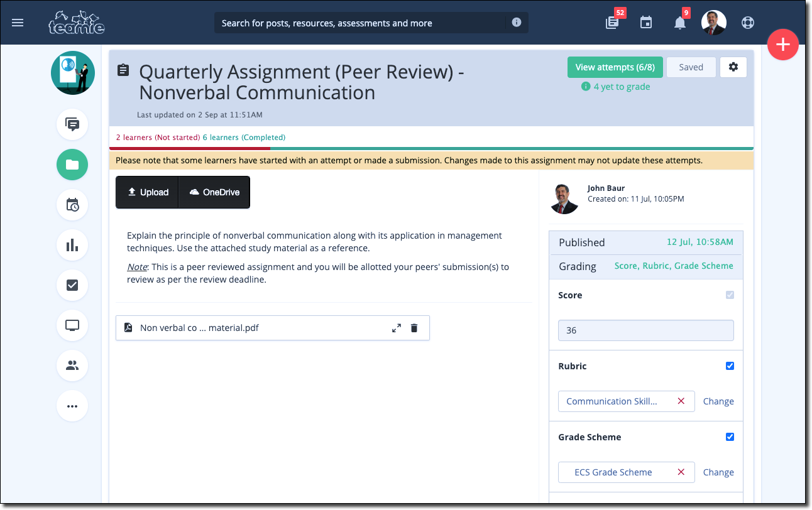812x510 pixels.
Task: Toggle the Grade Scheme checkbox
Action: (x=730, y=437)
